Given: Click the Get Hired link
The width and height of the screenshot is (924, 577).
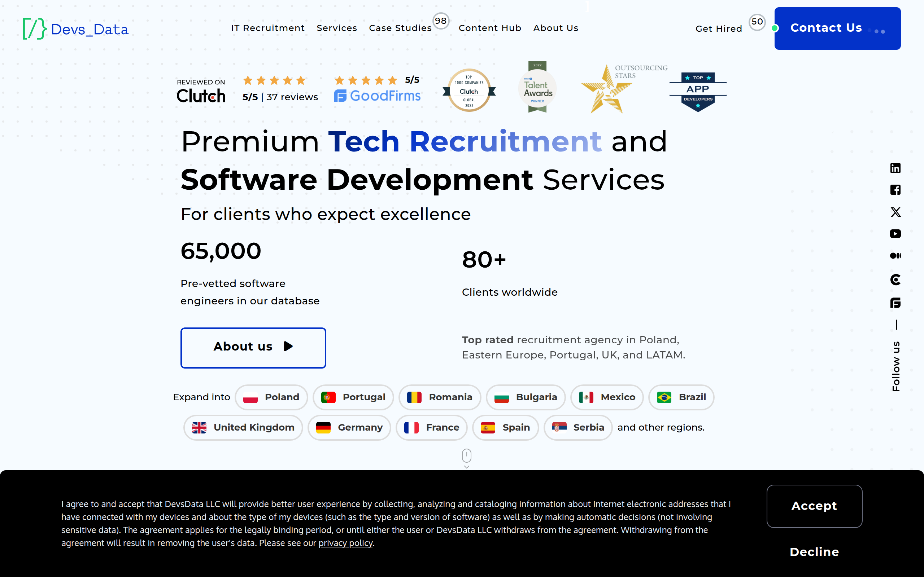Looking at the screenshot, I should coord(719,28).
